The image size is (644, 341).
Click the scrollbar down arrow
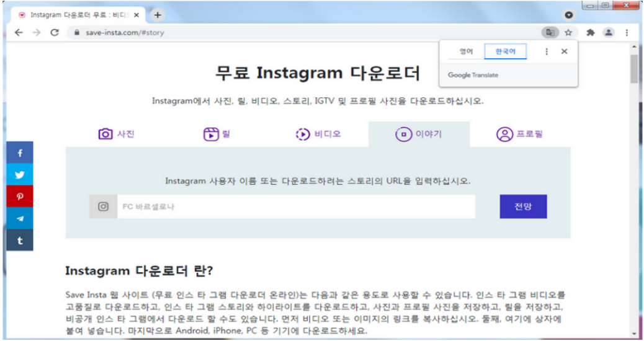pos(635,334)
